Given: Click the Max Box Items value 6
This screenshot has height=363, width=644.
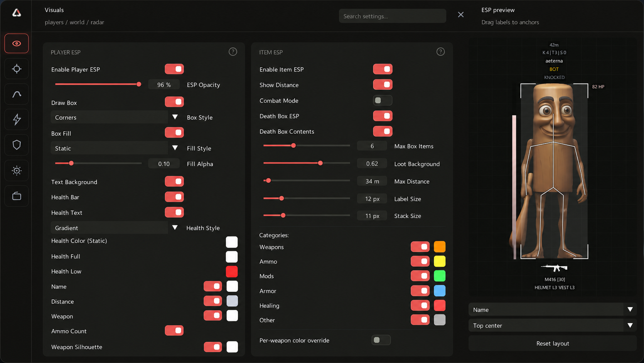Looking at the screenshot, I should pos(372,146).
